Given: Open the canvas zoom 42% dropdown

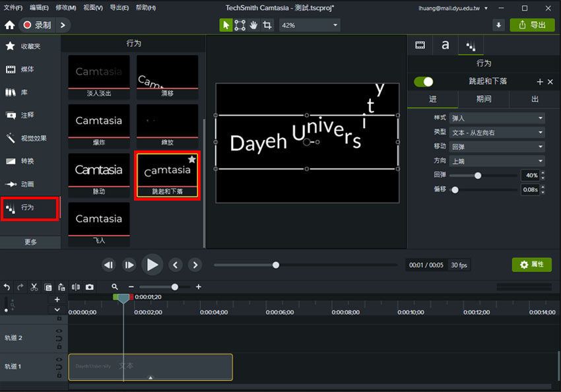Looking at the screenshot, I should click(309, 25).
